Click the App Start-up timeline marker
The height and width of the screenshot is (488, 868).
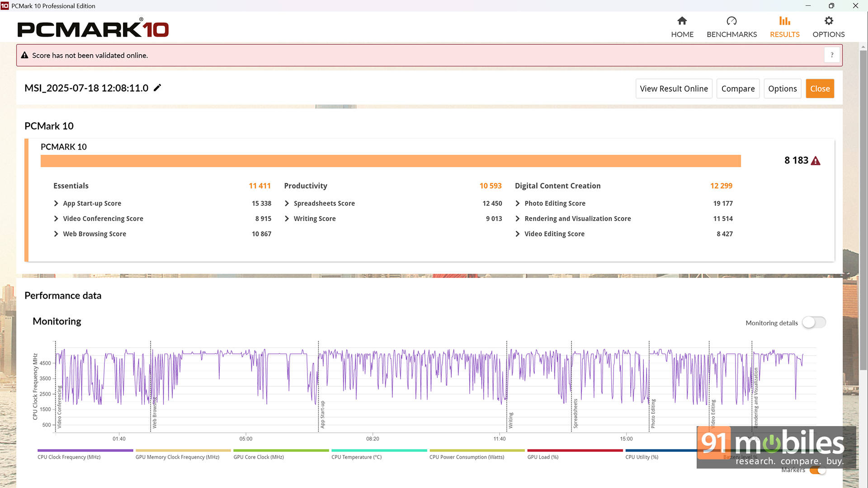[x=322, y=414]
